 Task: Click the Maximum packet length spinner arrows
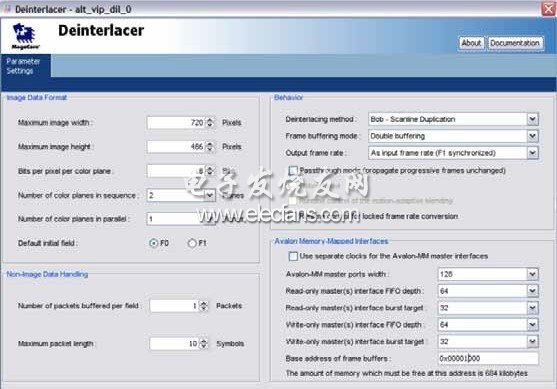pos(204,344)
